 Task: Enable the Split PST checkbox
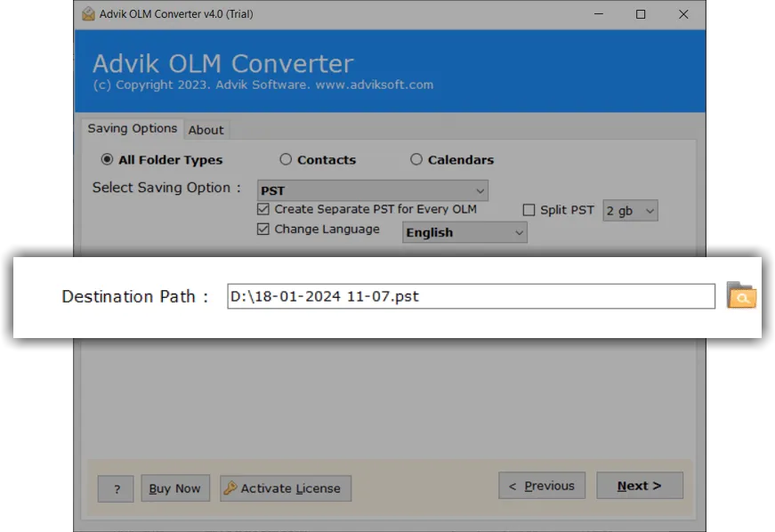pyautogui.click(x=529, y=210)
